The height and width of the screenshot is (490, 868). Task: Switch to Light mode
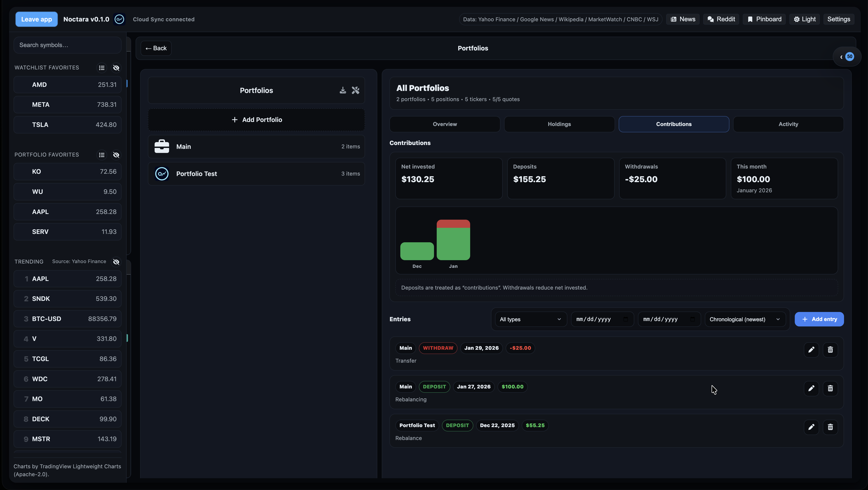[x=805, y=19]
